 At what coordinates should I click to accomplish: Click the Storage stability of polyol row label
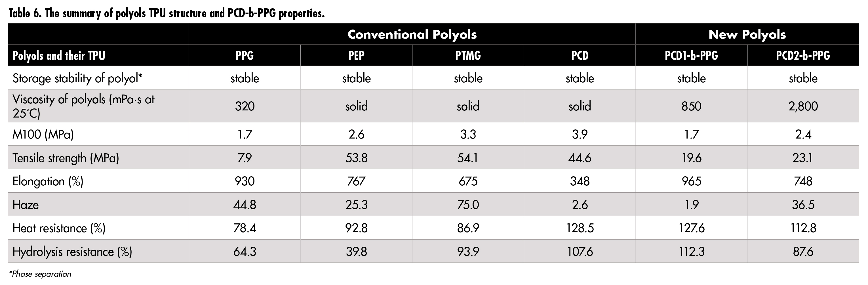click(x=77, y=78)
